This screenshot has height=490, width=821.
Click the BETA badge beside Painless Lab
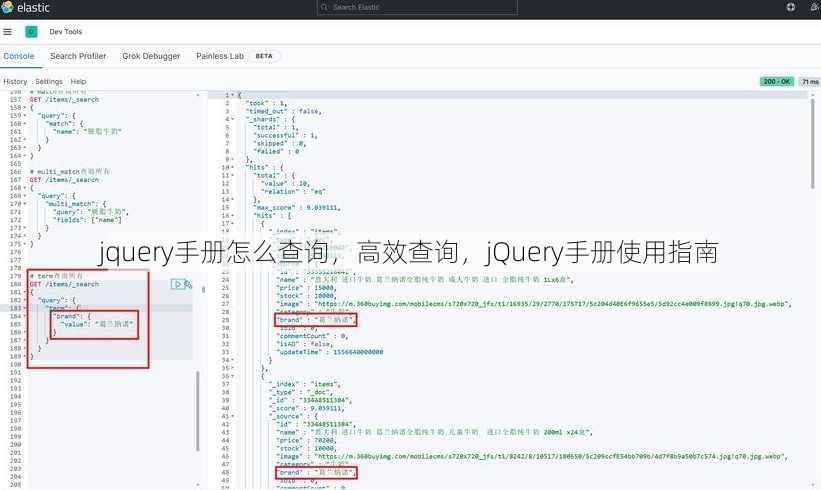264,56
